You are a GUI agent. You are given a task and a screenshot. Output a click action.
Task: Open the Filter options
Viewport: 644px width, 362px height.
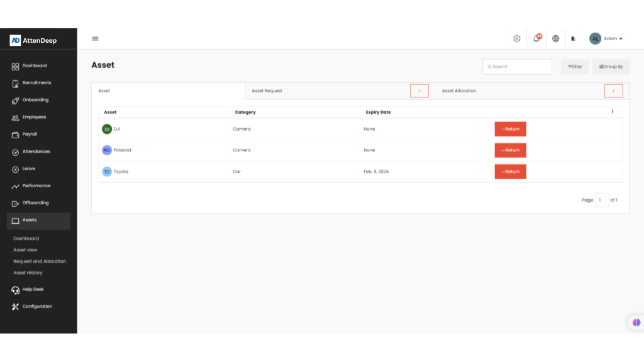tap(575, 67)
